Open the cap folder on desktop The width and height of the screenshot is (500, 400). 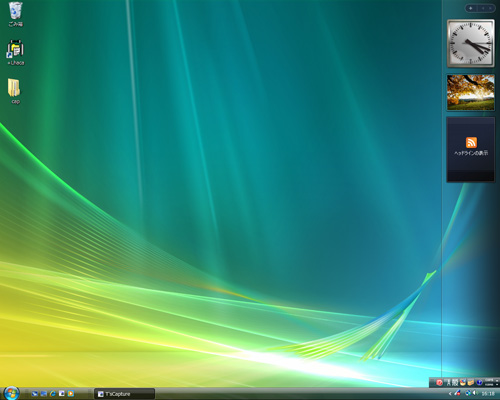click(15, 91)
